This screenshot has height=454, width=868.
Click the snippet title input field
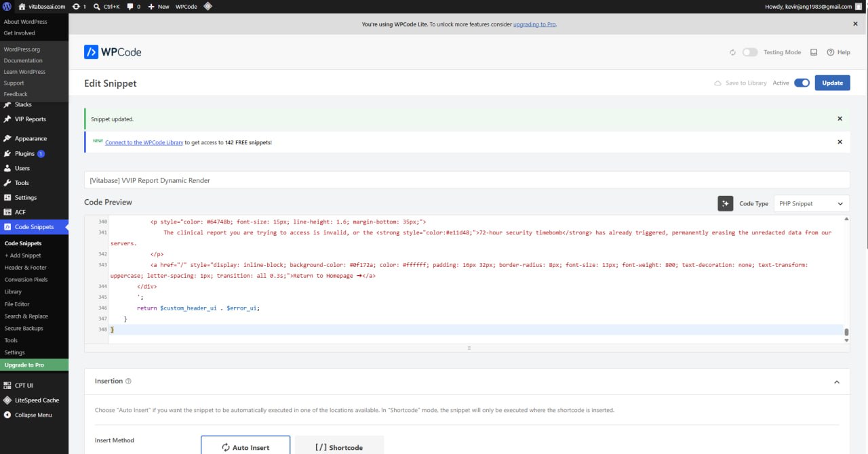click(x=467, y=180)
